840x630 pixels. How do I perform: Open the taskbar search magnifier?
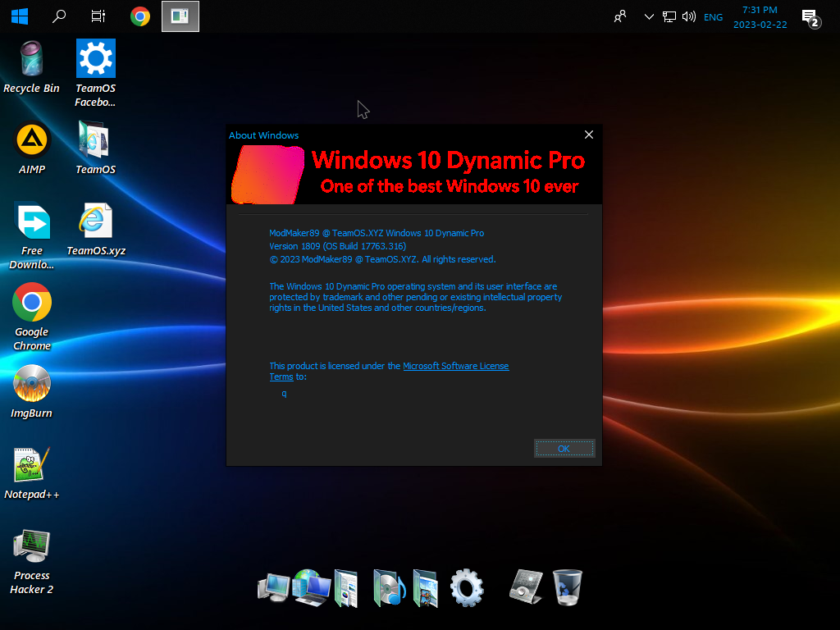(x=59, y=16)
